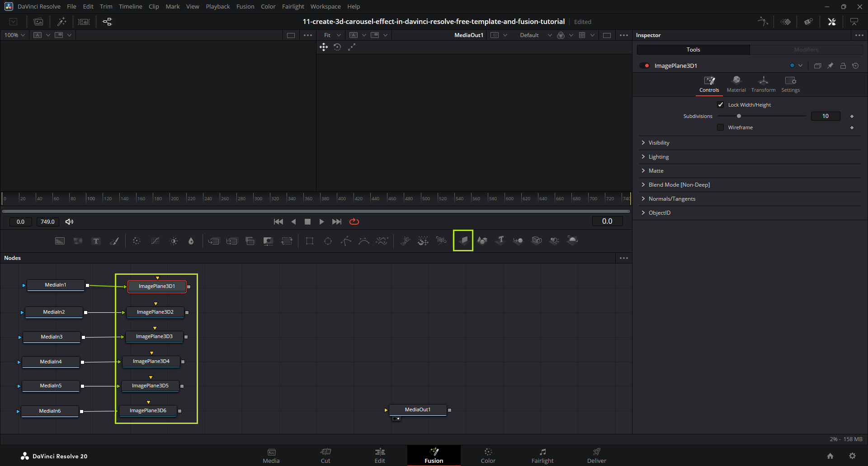868x466 pixels.
Task: Expand the Lighting section
Action: (x=658, y=157)
